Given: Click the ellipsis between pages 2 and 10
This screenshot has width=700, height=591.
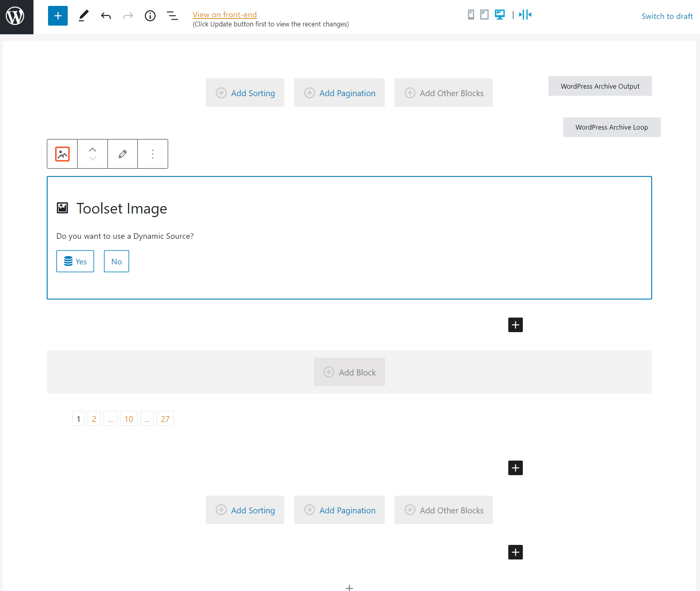Looking at the screenshot, I should click(x=110, y=418).
